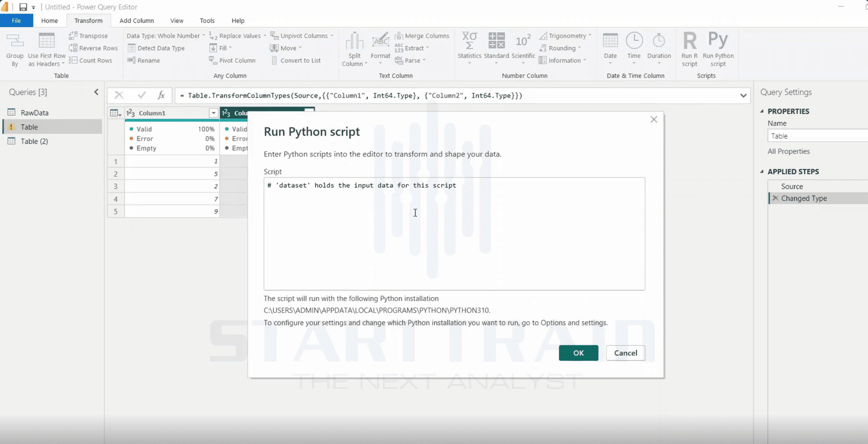Open the Group By tool

[x=15, y=50]
